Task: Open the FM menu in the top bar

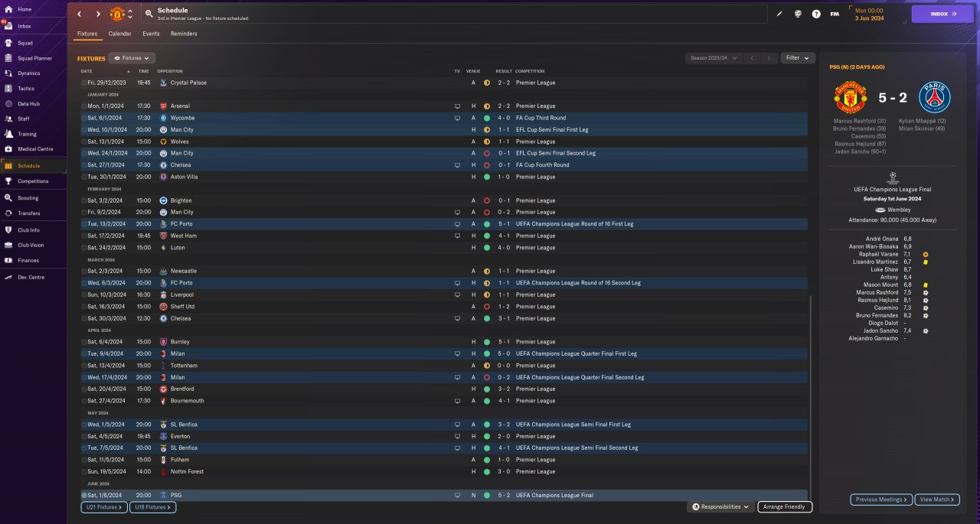Action: pyautogui.click(x=835, y=14)
